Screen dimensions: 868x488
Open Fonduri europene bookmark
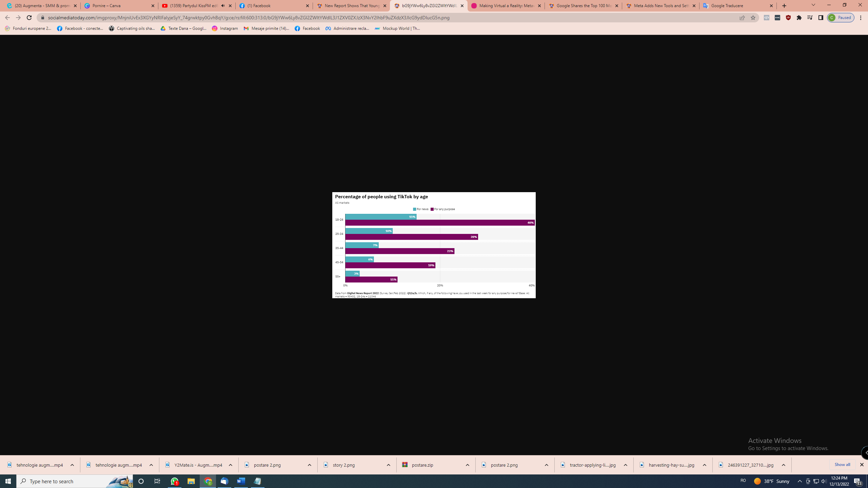click(28, 28)
